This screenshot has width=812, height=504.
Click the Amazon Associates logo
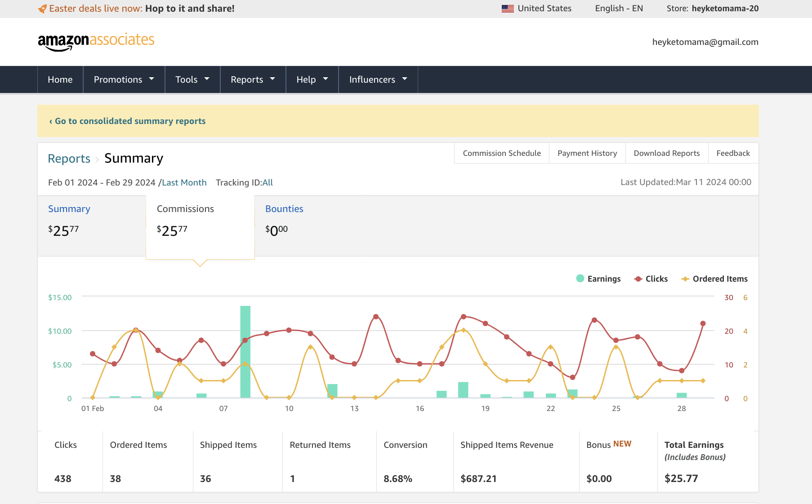coord(96,42)
